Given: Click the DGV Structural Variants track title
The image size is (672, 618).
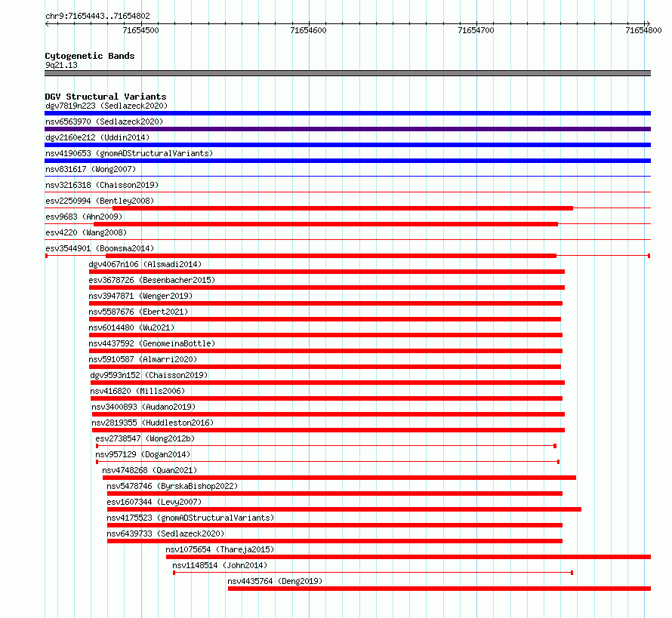Looking at the screenshot, I should [x=106, y=97].
